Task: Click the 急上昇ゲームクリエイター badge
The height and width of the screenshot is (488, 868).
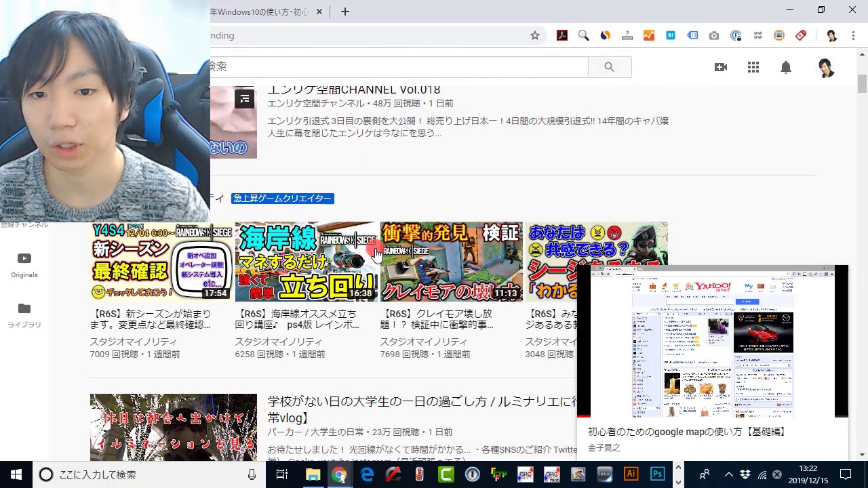Action: (283, 198)
